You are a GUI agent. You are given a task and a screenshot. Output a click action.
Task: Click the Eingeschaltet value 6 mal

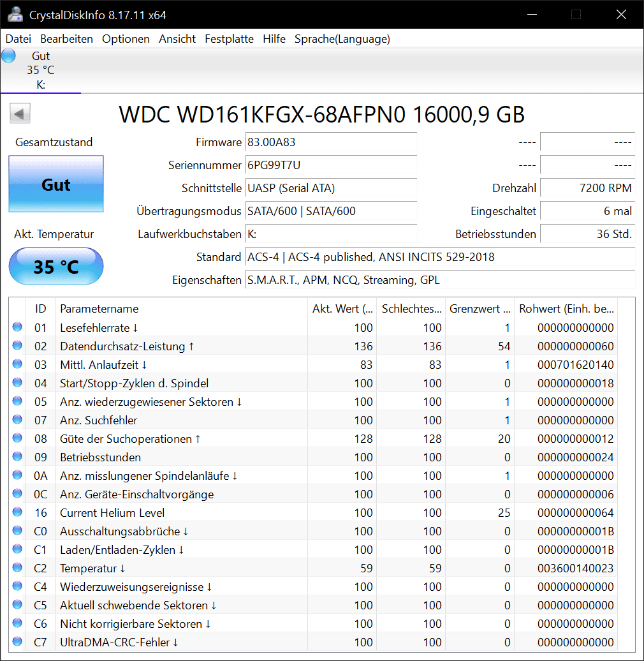(587, 211)
